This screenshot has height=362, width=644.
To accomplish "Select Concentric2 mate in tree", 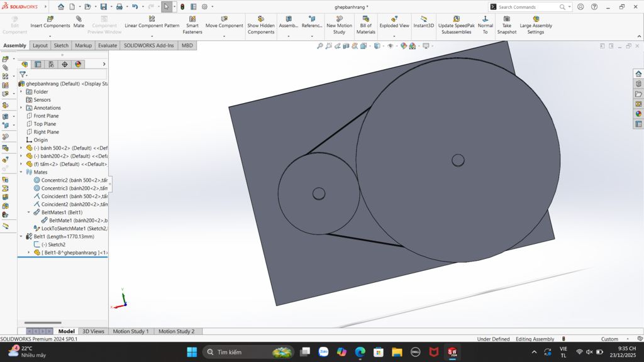I will tap(70, 180).
